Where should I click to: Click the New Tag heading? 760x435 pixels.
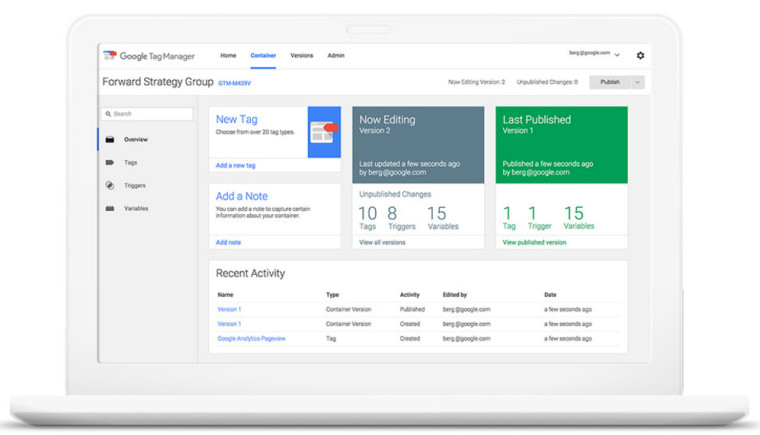pyautogui.click(x=237, y=119)
